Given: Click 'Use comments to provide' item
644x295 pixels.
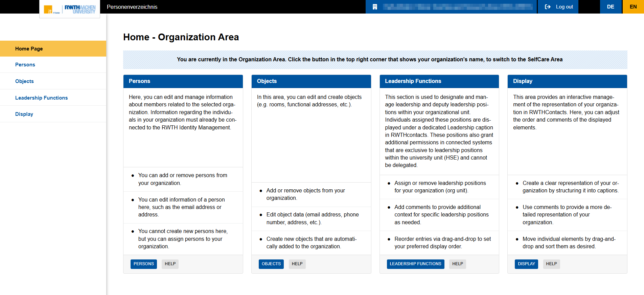Looking at the screenshot, I should [x=567, y=215].
